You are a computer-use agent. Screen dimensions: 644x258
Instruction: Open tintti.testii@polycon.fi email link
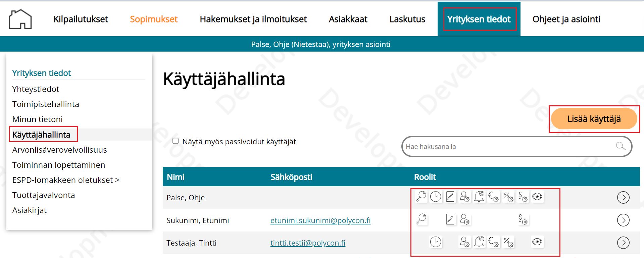coord(308,243)
